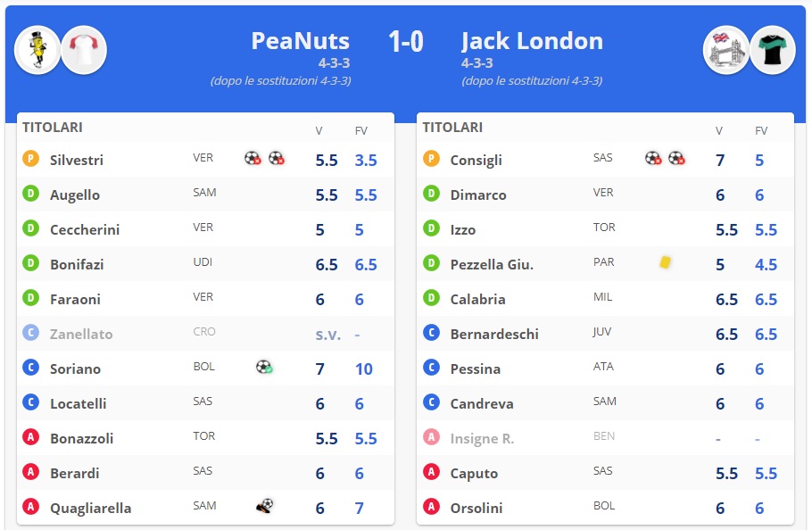
Task: Click the Jack London Tower Bridge logo
Action: point(725,50)
